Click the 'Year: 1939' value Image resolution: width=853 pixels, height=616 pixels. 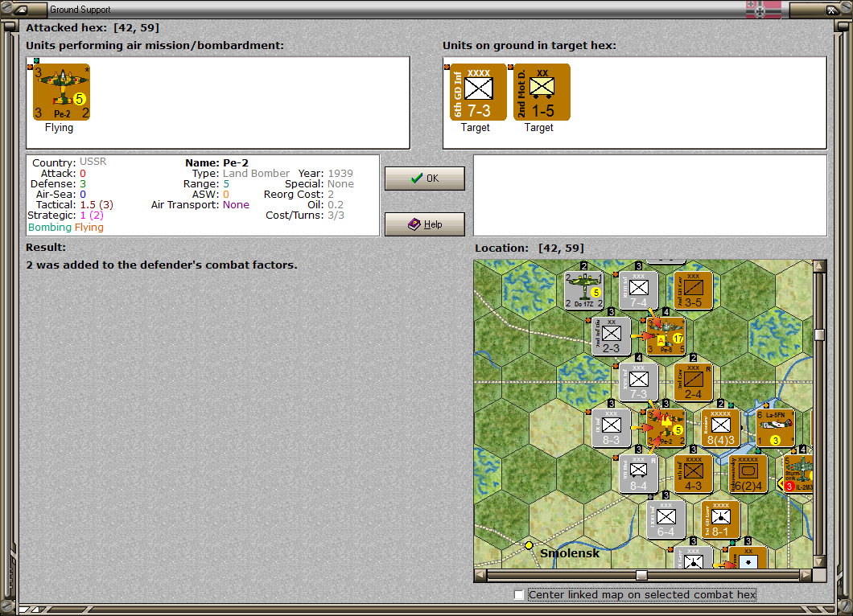(340, 174)
